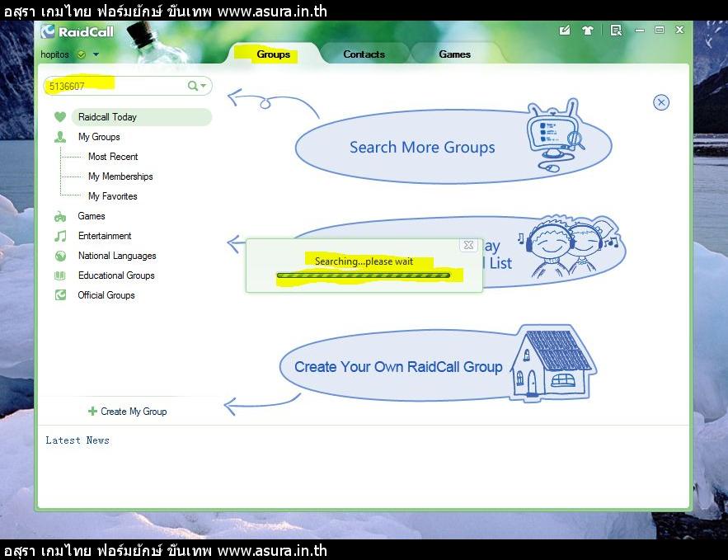Click the searching progress bar
This screenshot has height=560, width=728.
pyautogui.click(x=364, y=275)
